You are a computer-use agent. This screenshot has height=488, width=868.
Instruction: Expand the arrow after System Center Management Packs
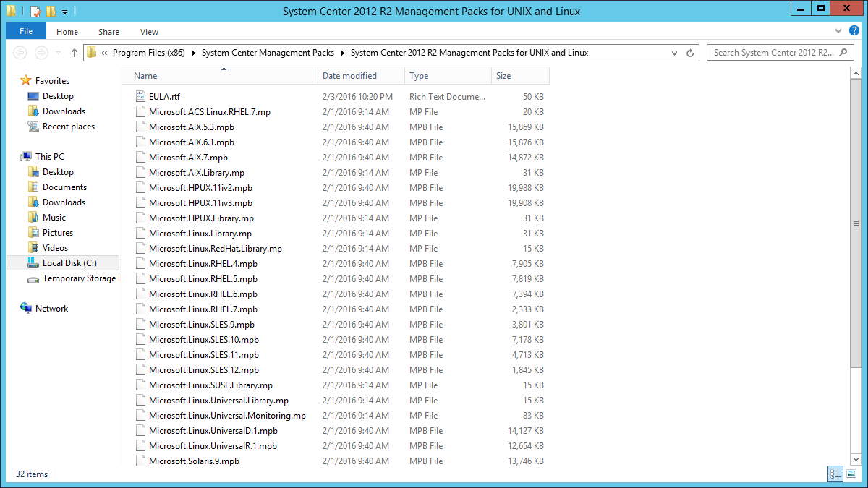click(343, 53)
